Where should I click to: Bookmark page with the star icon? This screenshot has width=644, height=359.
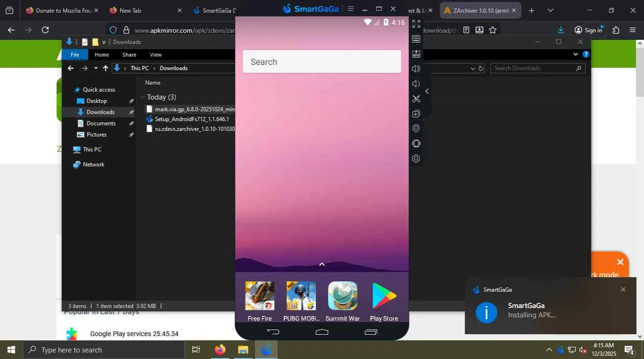[x=493, y=30]
